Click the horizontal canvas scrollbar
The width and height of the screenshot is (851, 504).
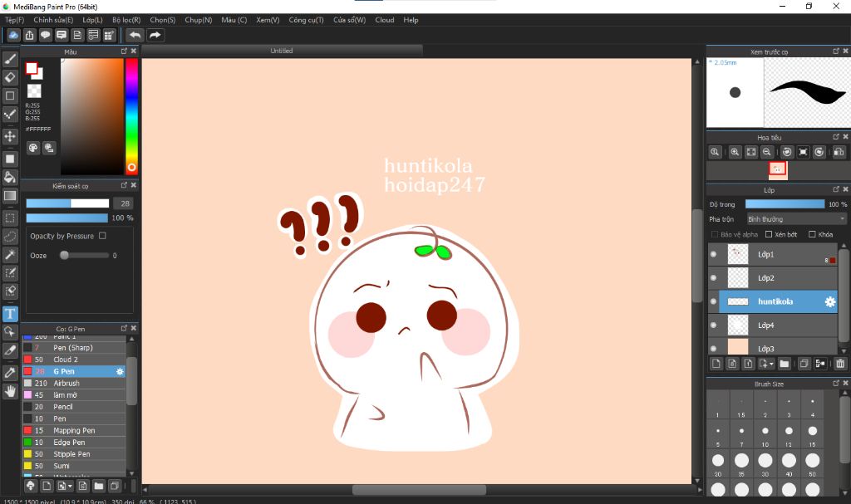(419, 490)
